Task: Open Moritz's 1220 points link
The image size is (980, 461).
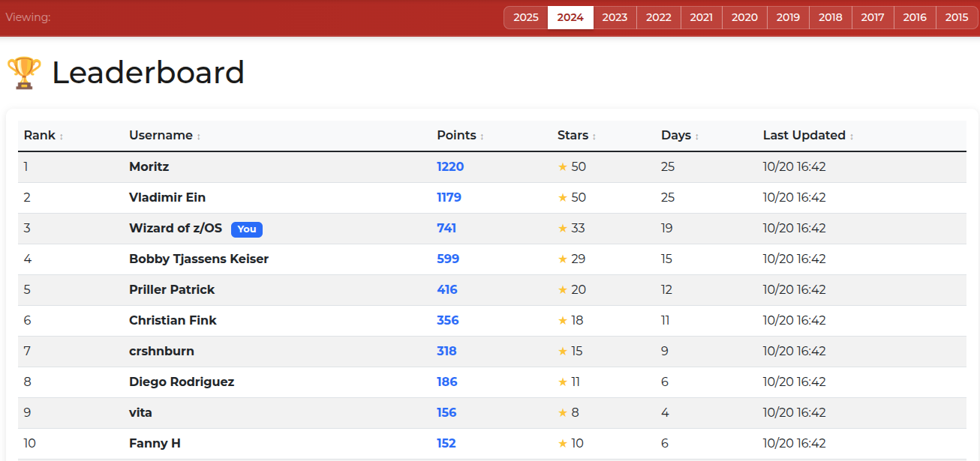Action: coord(450,167)
